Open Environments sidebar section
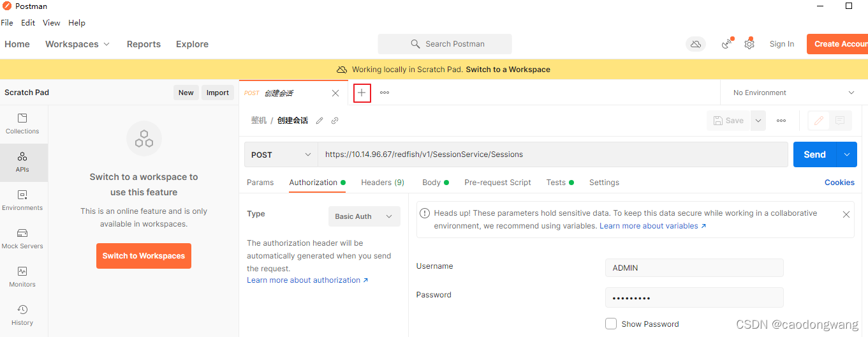 [x=22, y=200]
